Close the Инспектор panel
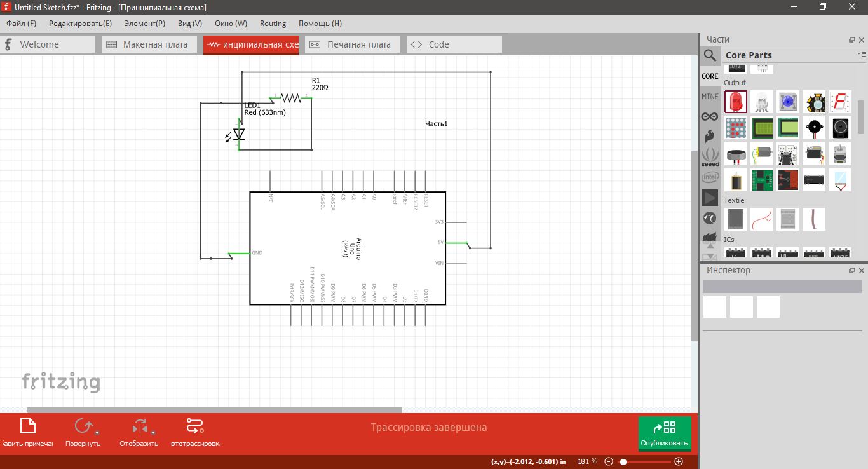 pos(862,271)
